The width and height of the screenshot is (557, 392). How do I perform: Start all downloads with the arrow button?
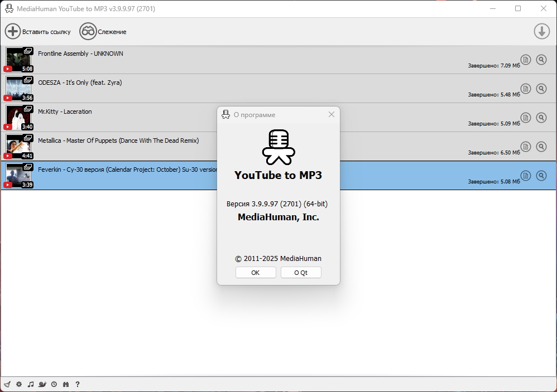[542, 31]
